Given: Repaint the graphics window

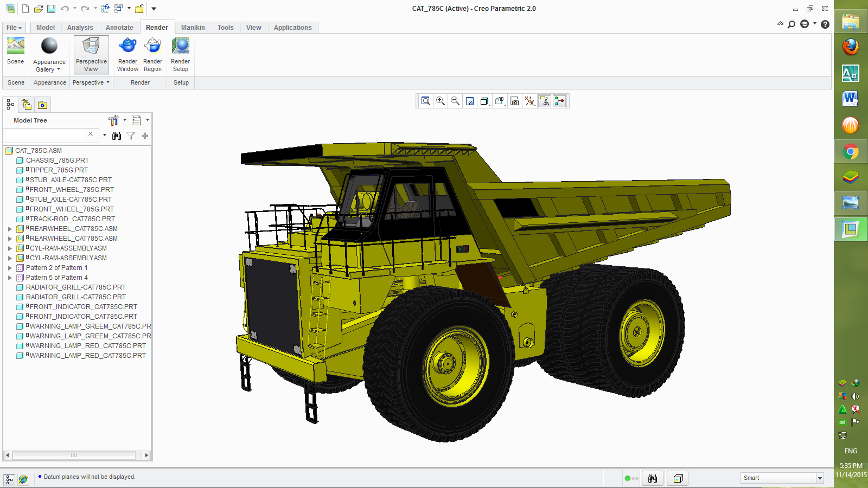Looking at the screenshot, I should click(470, 101).
